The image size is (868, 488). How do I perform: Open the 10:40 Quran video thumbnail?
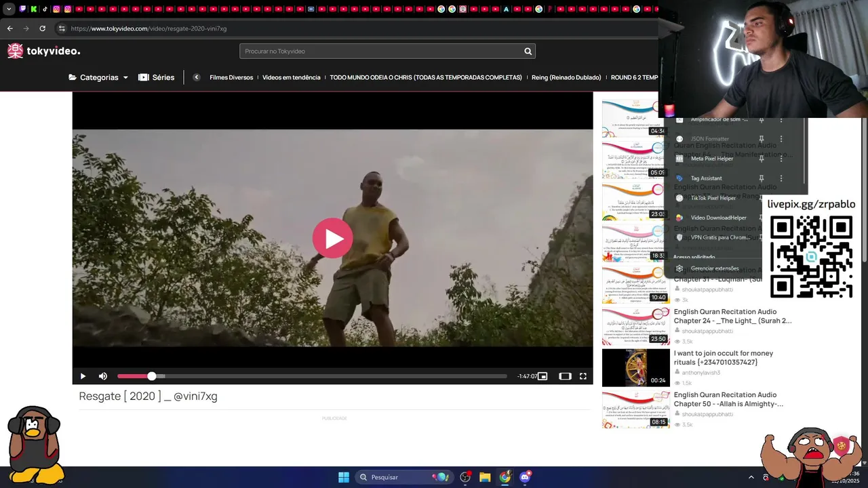pos(635,283)
